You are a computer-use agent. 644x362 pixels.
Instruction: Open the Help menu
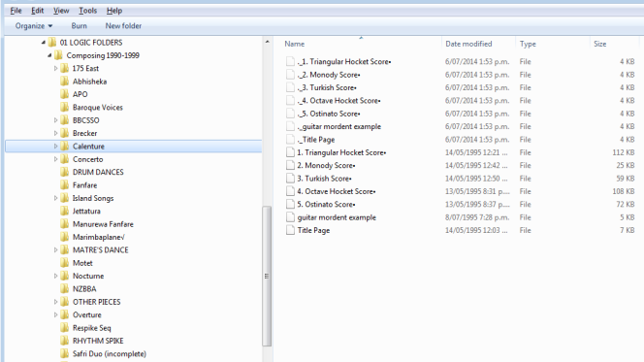(x=114, y=11)
